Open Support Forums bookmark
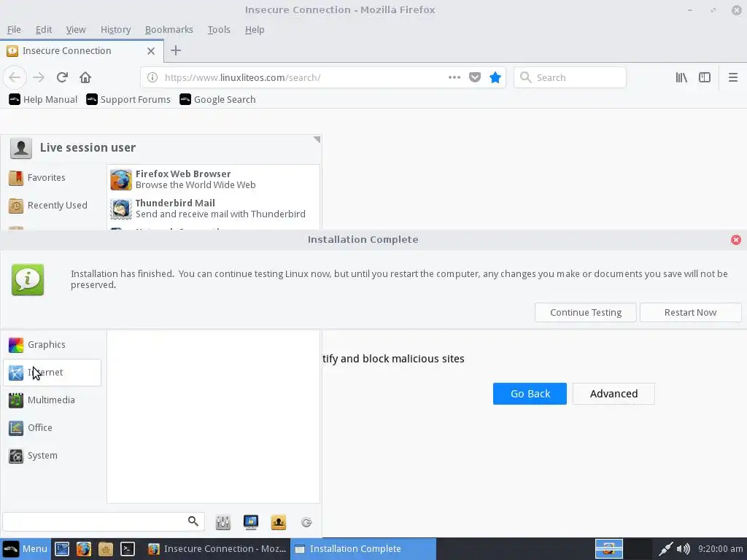Image resolution: width=747 pixels, height=560 pixels. click(128, 99)
